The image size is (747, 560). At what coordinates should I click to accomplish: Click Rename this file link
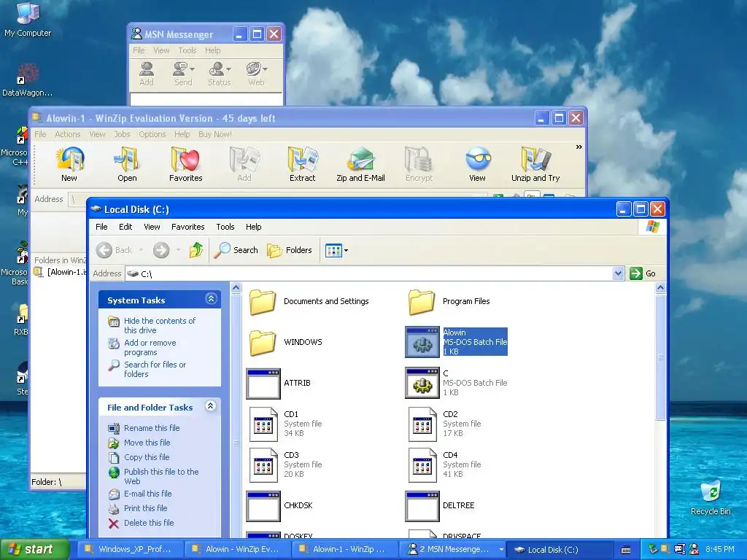(152, 428)
